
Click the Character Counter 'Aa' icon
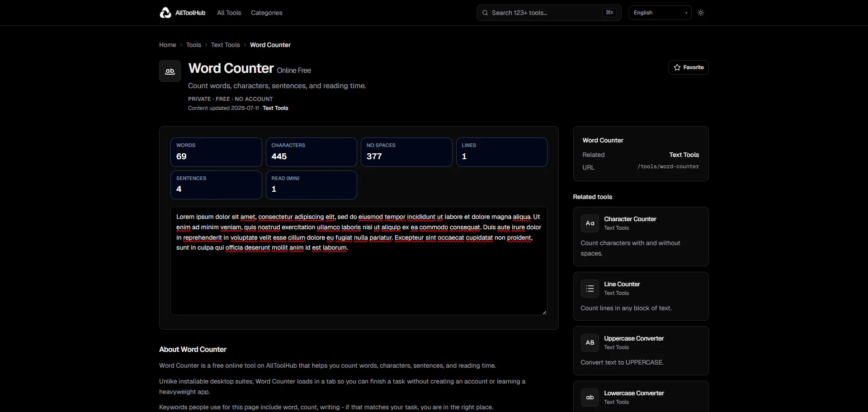[590, 223]
